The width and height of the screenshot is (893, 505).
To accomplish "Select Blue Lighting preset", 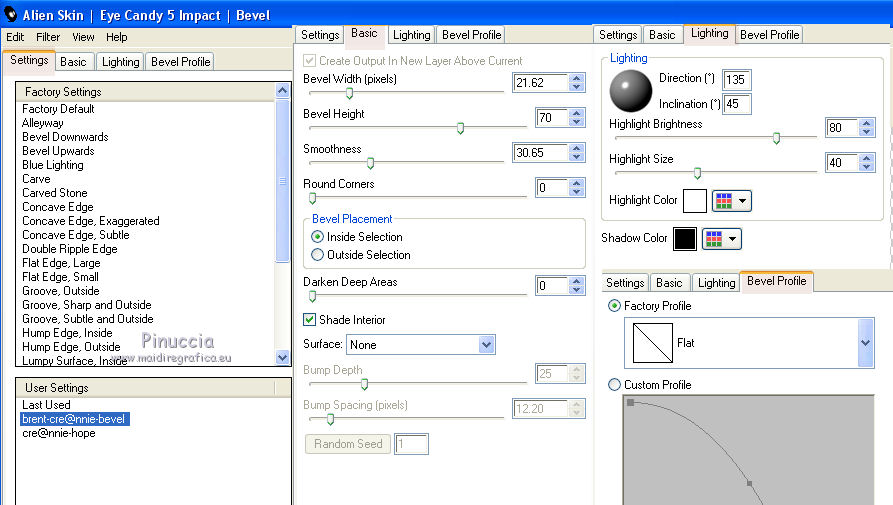I will tap(52, 165).
